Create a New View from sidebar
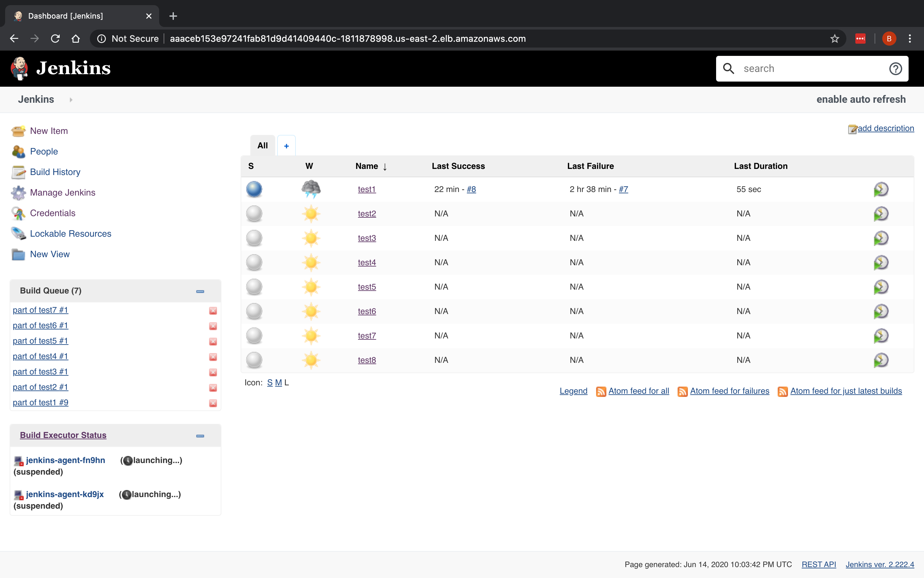Viewport: 924px width, 578px height. pyautogui.click(x=50, y=255)
